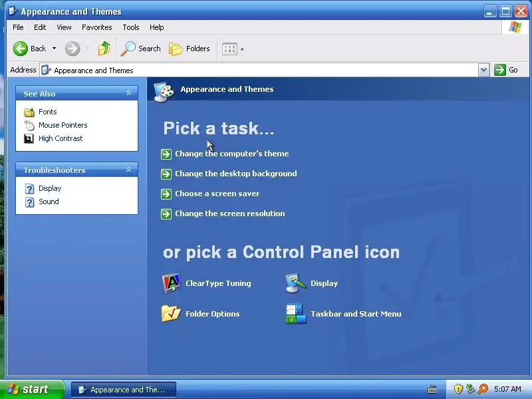Image resolution: width=532 pixels, height=399 pixels.
Task: Click the keyboard icon on the taskbar
Action: [x=432, y=390]
